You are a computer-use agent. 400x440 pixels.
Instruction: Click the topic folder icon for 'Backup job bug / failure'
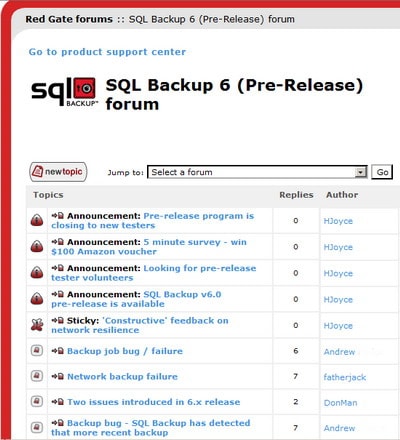coord(37,351)
